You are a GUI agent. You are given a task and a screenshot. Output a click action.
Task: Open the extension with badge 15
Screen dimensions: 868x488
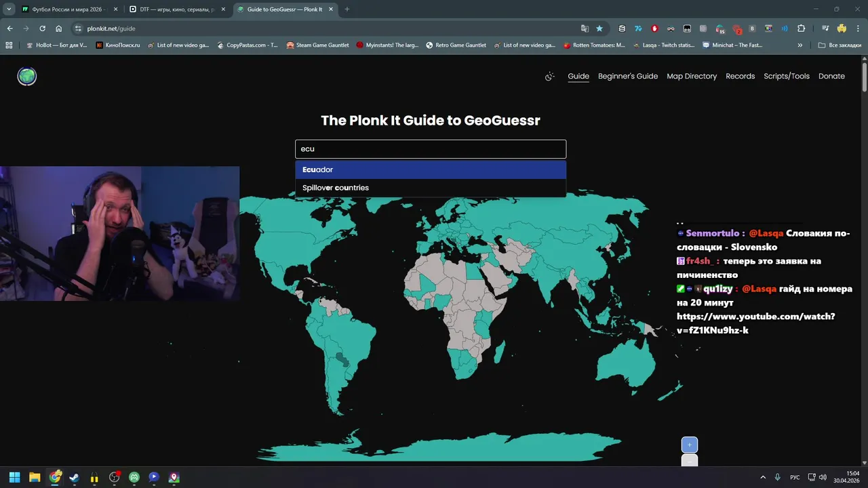point(719,29)
